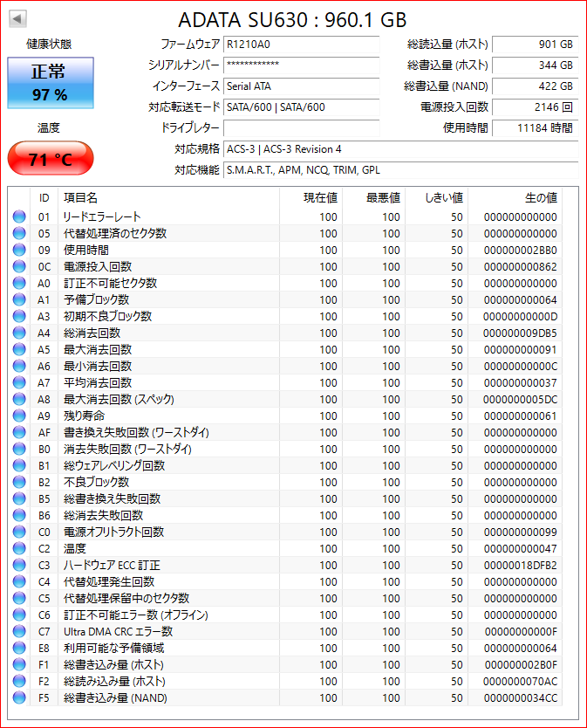Click the 現在値 column header
The width and height of the screenshot is (587, 728).
point(311,198)
